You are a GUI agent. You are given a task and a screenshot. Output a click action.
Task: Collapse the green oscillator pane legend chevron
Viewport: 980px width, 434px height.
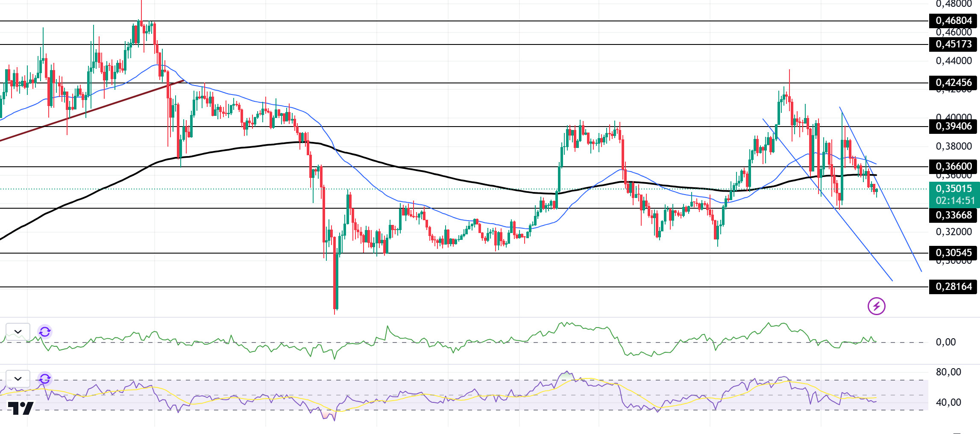(x=18, y=331)
